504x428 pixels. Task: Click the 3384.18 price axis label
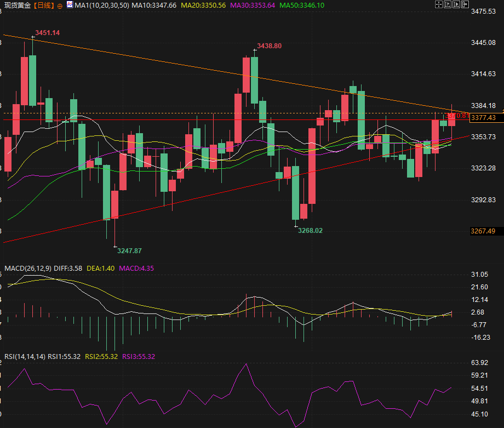[483, 106]
